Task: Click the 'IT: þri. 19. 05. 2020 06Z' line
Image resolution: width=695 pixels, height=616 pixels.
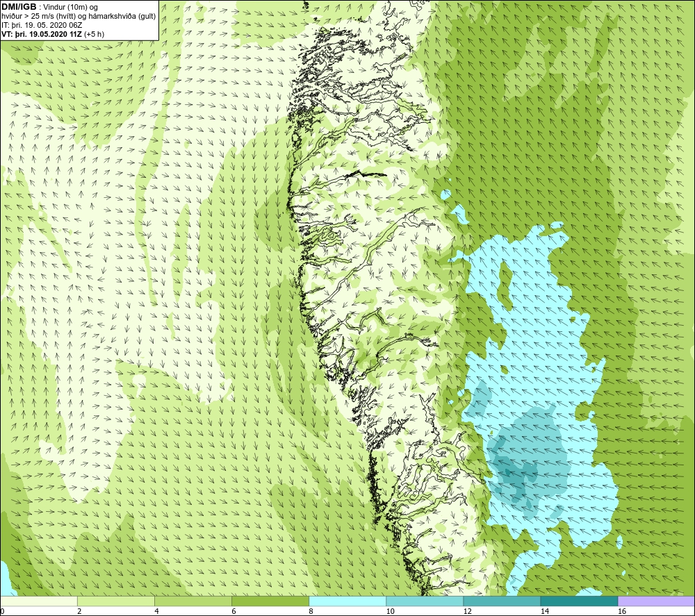Action: (x=42, y=25)
